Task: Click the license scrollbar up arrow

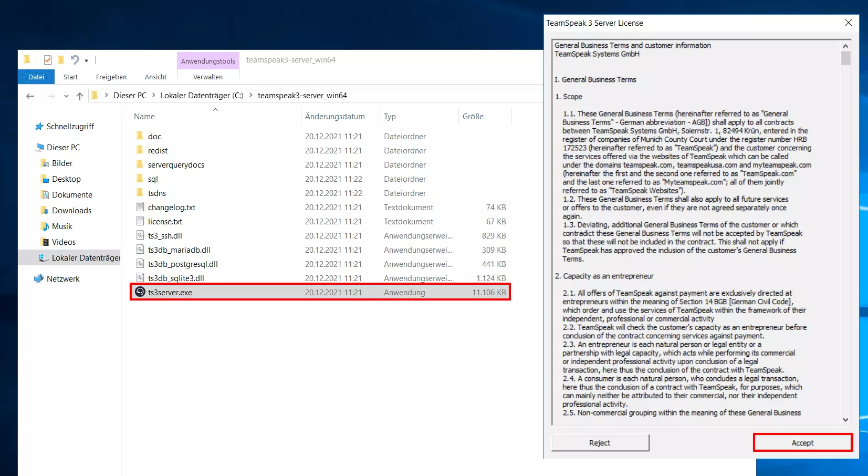Action: 845,46
